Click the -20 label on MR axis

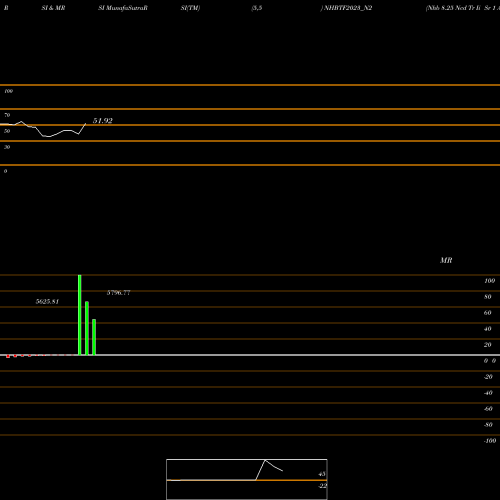[x=488, y=377]
